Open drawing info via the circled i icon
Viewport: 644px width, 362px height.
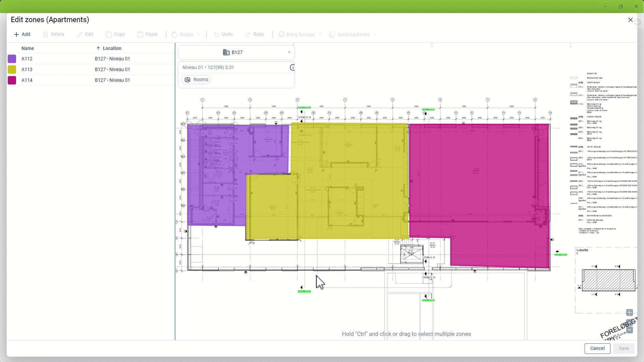click(x=292, y=67)
